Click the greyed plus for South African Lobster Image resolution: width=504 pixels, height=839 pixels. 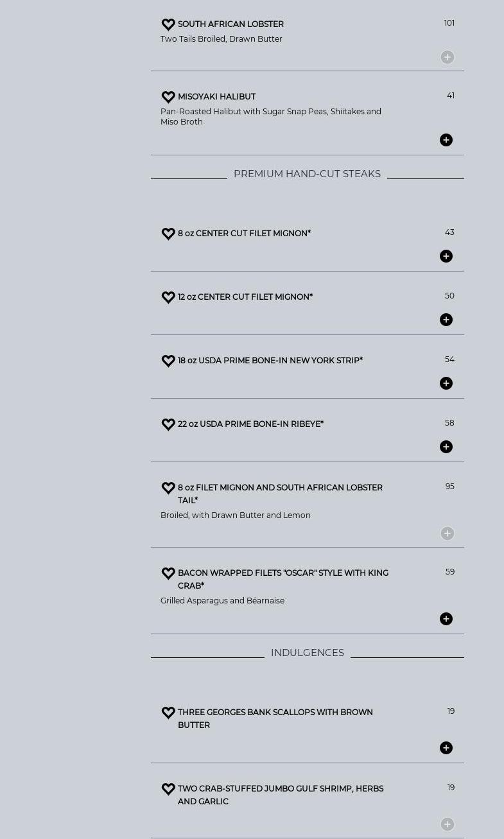pos(448,57)
